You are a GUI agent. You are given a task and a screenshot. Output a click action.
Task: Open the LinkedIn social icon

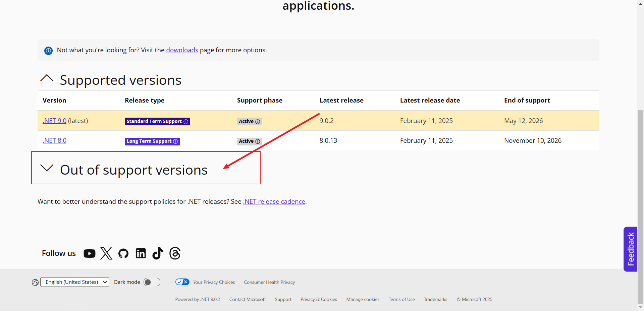(141, 254)
